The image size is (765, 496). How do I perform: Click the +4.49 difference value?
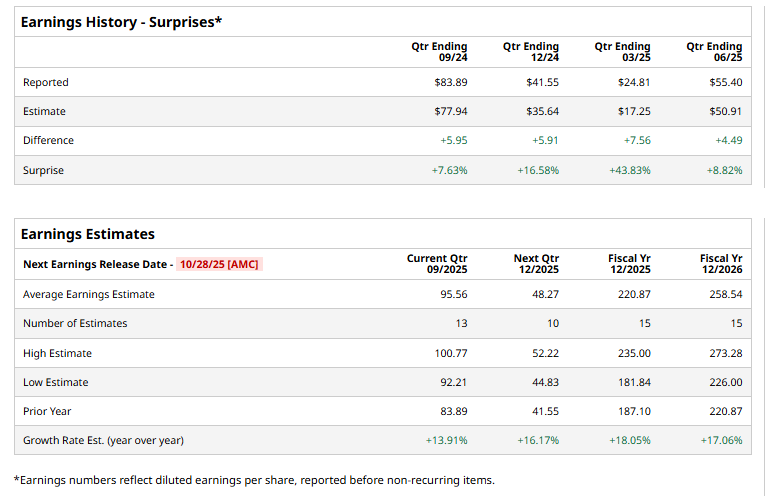[x=728, y=140]
